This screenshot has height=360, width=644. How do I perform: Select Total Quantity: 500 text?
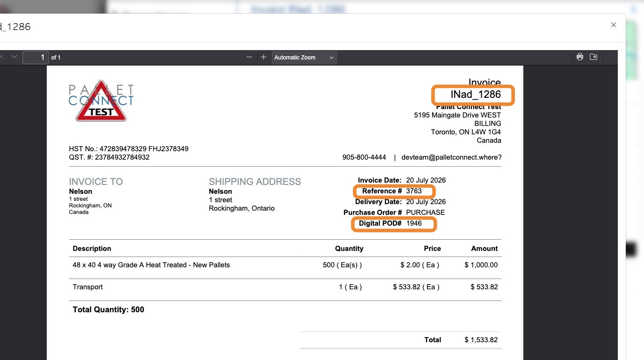pyautogui.click(x=109, y=309)
